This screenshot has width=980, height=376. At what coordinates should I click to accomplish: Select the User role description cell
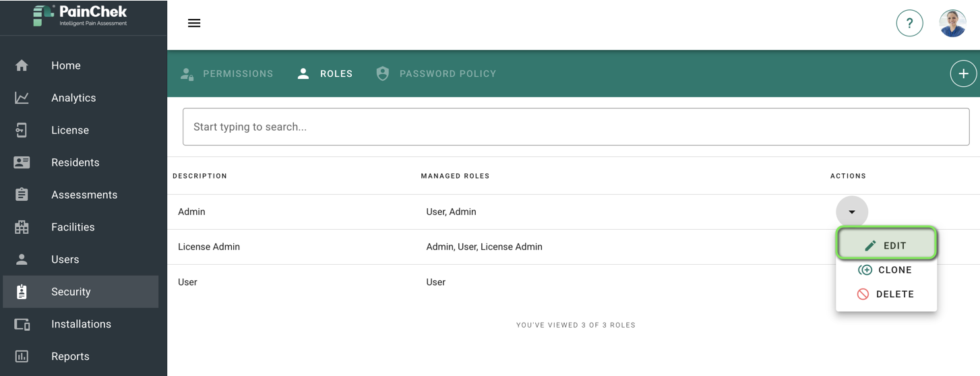click(x=187, y=282)
